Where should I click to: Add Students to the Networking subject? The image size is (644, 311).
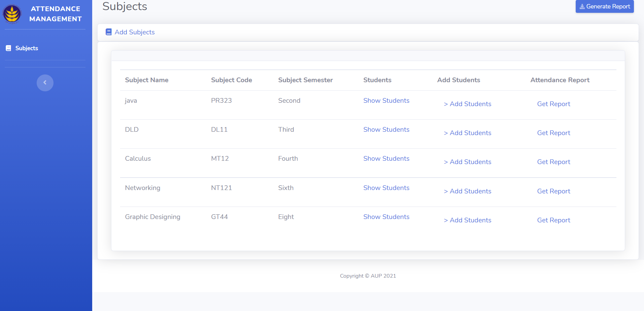point(467,191)
